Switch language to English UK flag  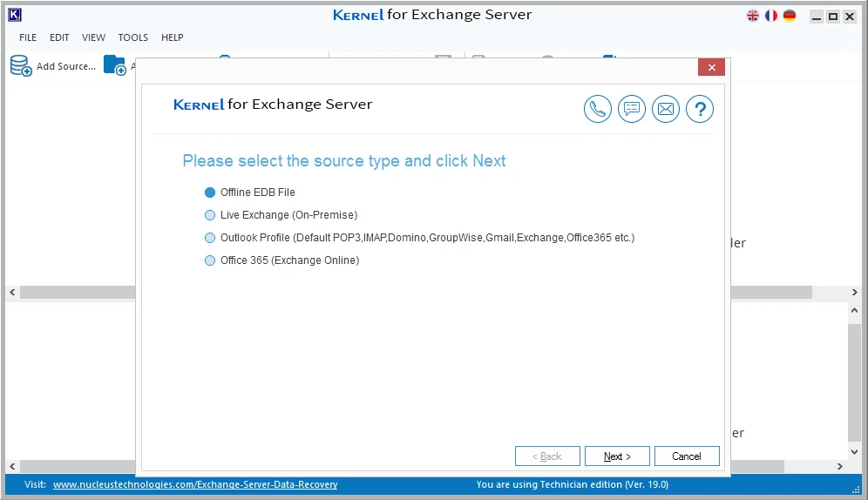[752, 16]
